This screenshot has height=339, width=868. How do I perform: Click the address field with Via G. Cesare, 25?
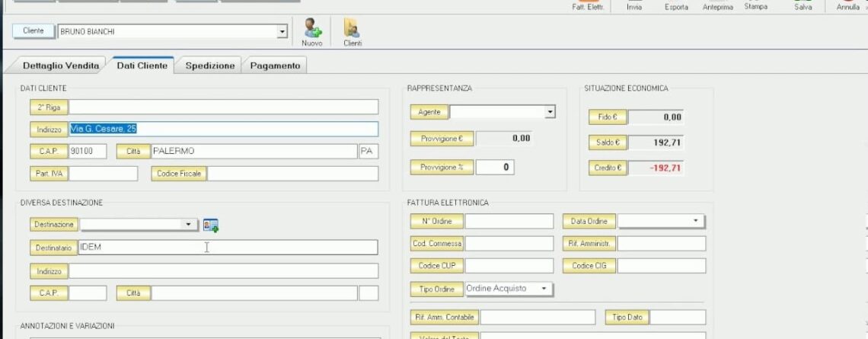click(224, 129)
